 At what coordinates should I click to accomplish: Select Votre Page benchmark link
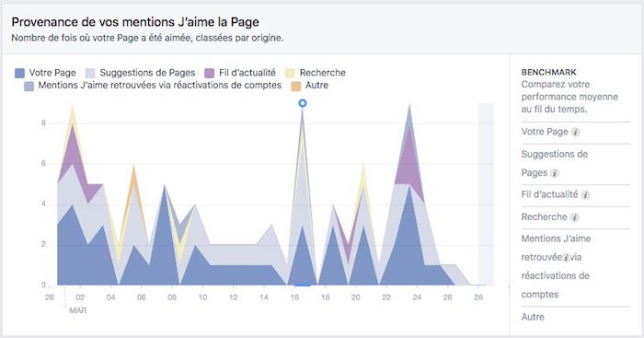(x=545, y=132)
